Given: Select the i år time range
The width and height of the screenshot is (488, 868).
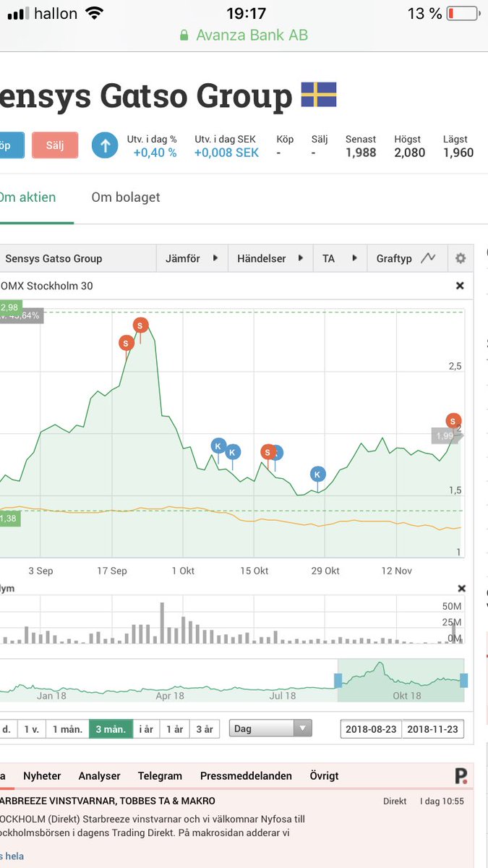Looking at the screenshot, I should [146, 728].
